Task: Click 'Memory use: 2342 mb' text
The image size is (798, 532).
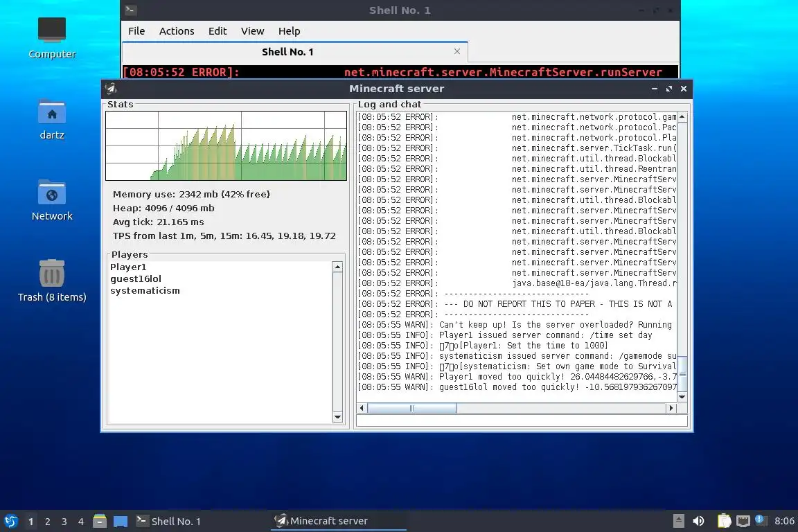Action: tap(191, 194)
